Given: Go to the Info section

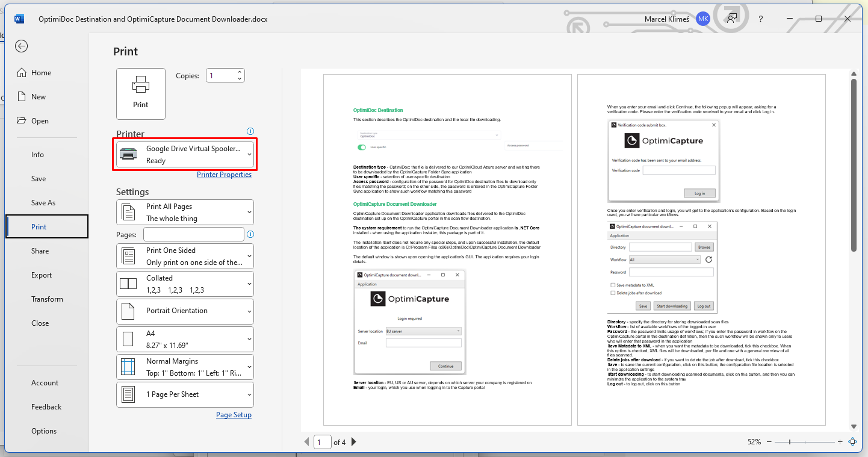Looking at the screenshot, I should [x=47, y=155].
